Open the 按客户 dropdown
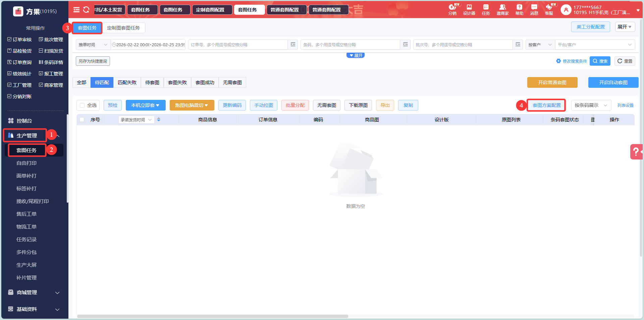The height and width of the screenshot is (320, 644). coord(540,45)
